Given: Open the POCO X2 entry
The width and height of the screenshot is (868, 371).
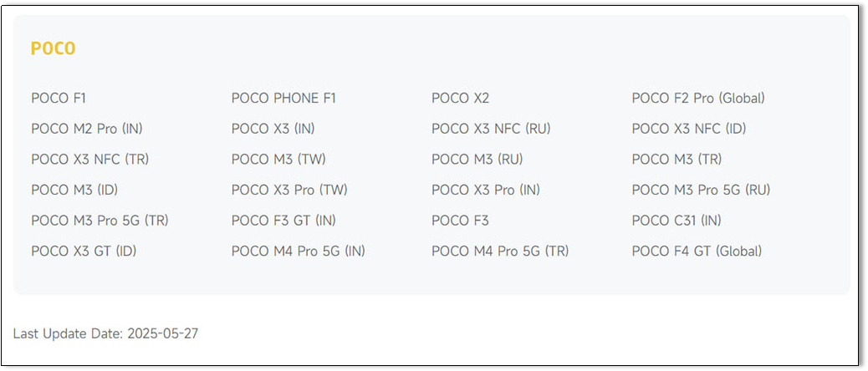Looking at the screenshot, I should point(460,99).
